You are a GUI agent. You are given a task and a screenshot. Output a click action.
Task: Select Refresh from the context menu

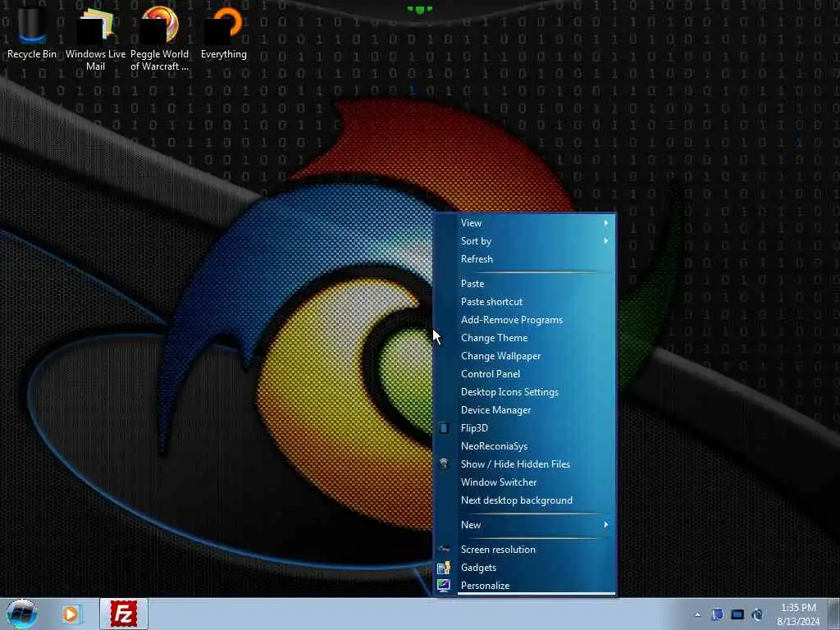tap(525, 259)
